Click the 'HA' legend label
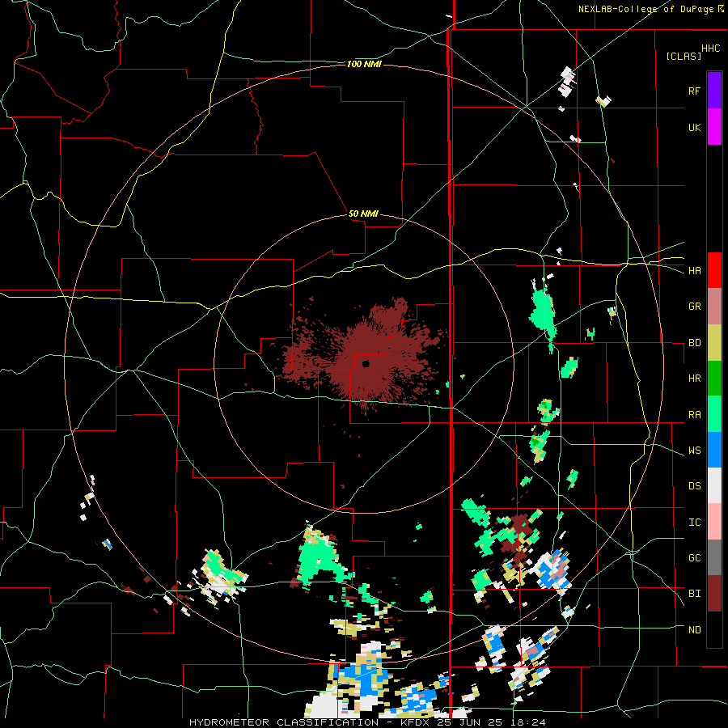Viewport: 728px width, 728px height. [x=694, y=271]
